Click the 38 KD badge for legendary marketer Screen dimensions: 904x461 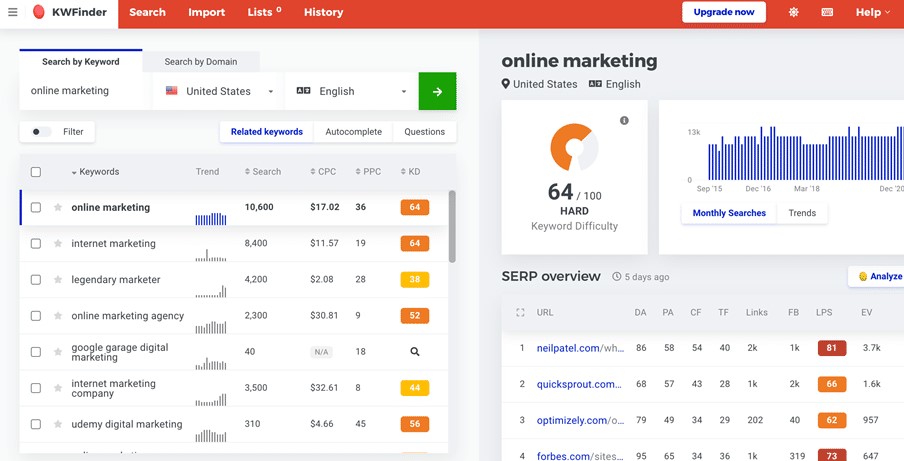415,279
